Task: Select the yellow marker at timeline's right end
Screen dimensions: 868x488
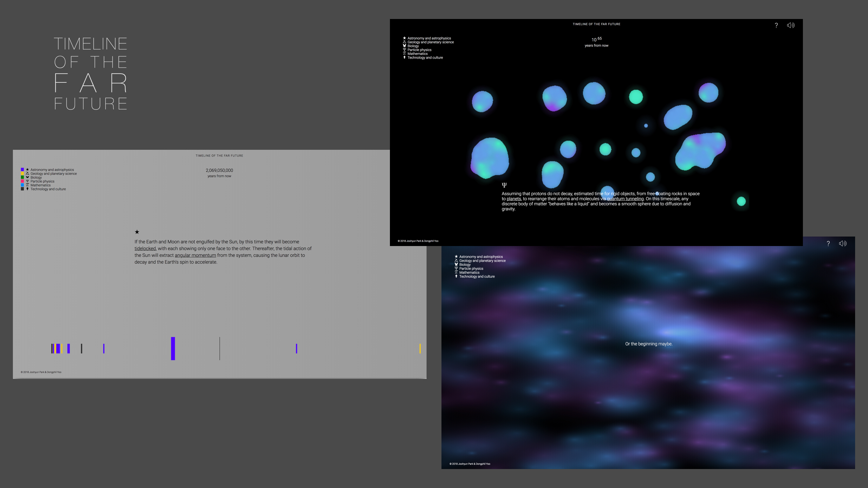Action: point(420,348)
